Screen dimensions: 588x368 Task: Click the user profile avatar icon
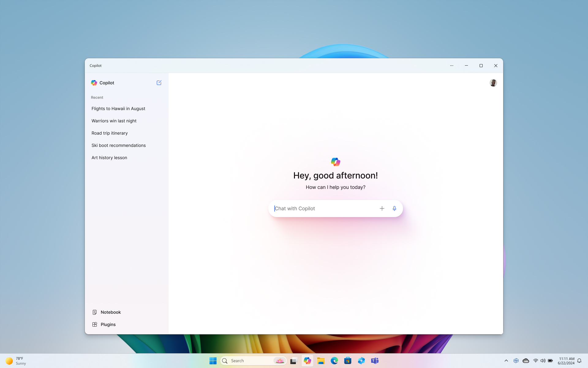point(493,83)
